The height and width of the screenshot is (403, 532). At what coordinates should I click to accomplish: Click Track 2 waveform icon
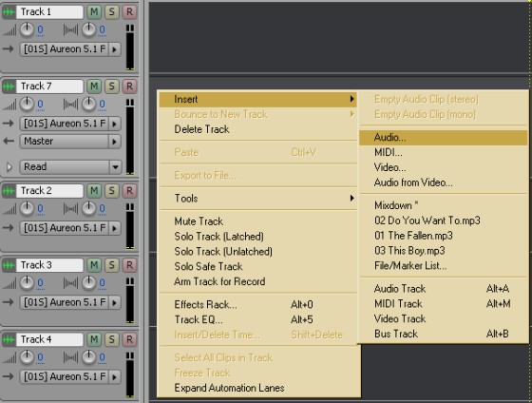9,191
